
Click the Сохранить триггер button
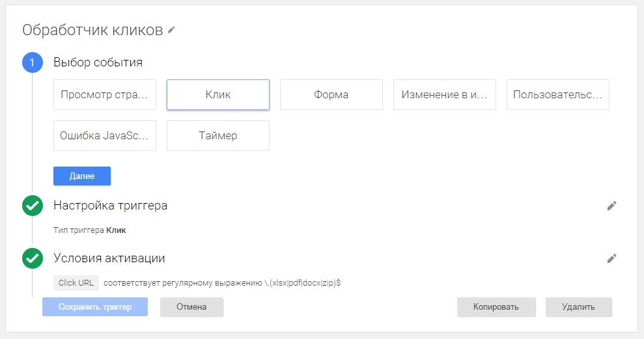[95, 307]
